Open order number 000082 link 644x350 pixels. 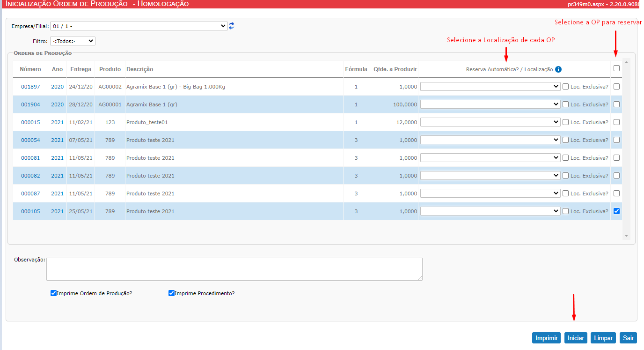30,176
